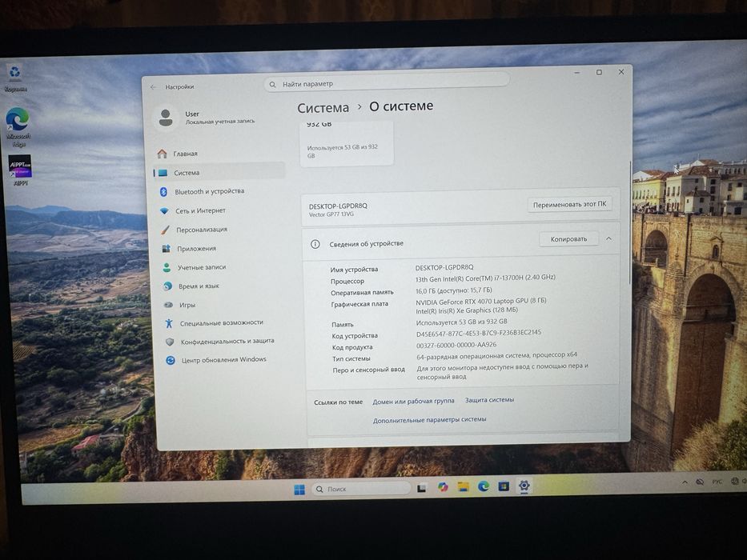Click the Найти параметр search field

(387, 84)
